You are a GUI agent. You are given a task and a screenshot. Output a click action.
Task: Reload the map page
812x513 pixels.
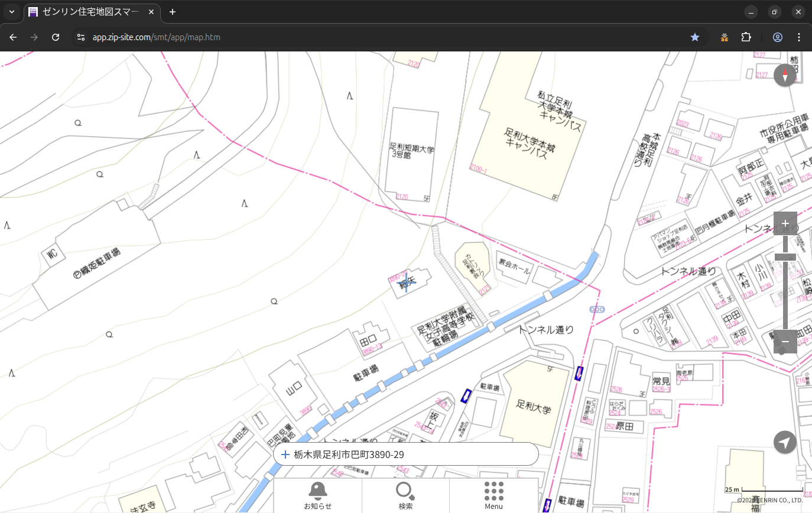click(x=56, y=37)
